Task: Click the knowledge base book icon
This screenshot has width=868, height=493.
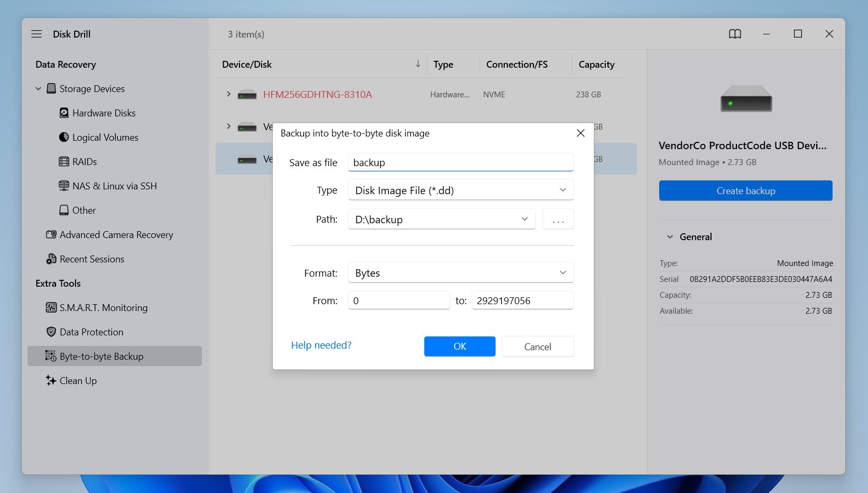Action: point(735,33)
